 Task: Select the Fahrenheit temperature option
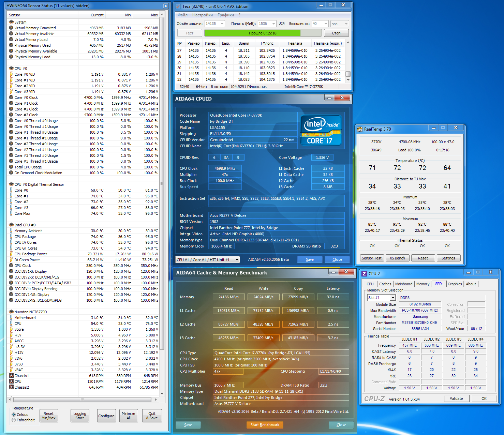point(14,420)
